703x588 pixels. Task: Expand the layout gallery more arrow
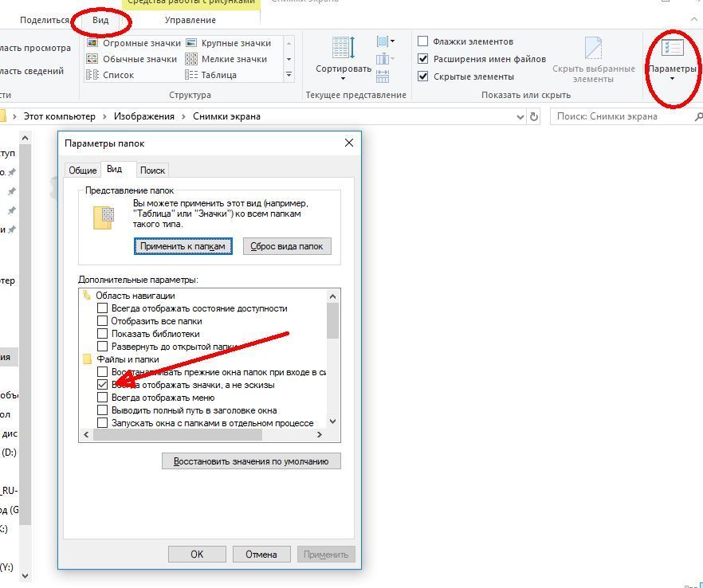(x=289, y=75)
